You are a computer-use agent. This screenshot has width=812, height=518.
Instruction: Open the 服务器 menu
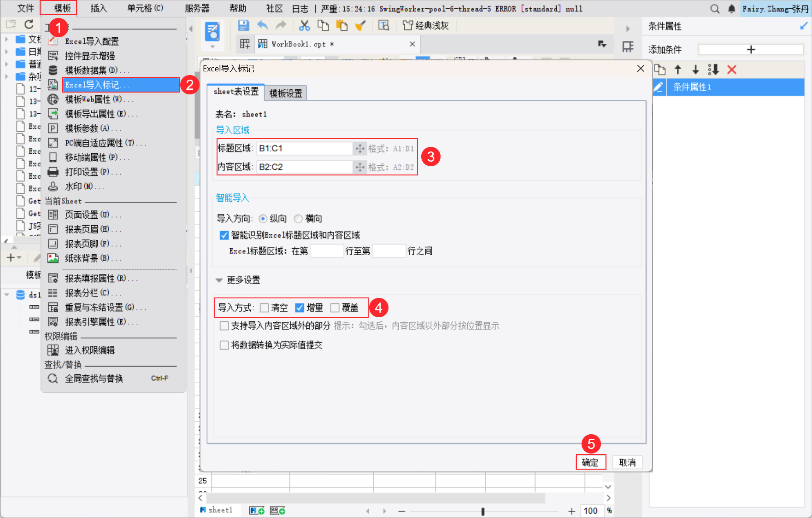[x=197, y=8]
